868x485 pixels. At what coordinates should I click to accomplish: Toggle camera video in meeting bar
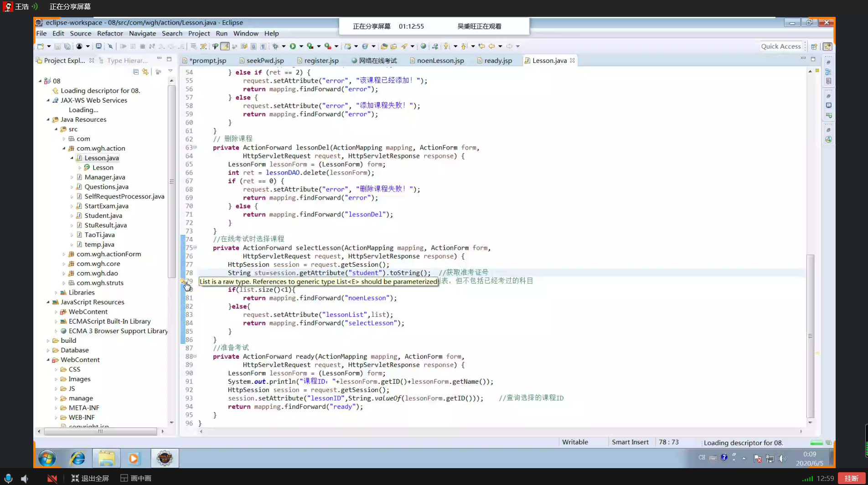pos(52,478)
